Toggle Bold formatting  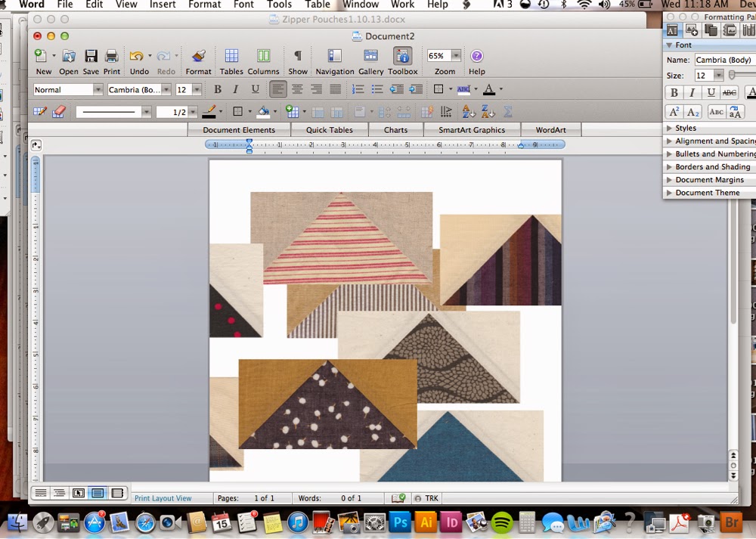tap(218, 89)
